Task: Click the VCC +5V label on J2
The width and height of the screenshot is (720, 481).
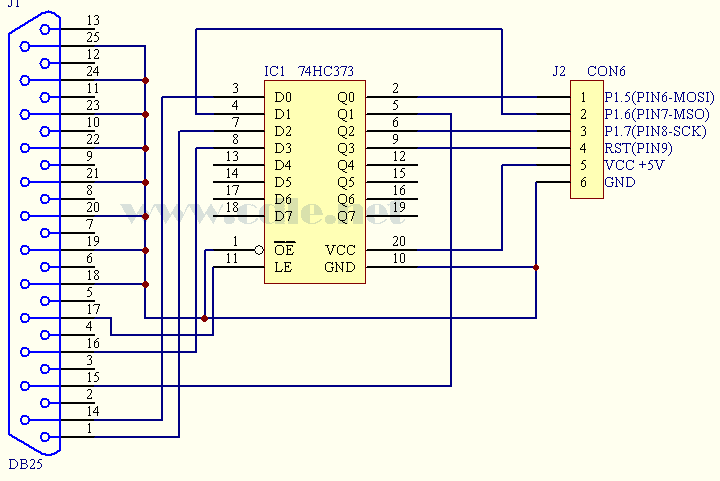Action: (634, 166)
